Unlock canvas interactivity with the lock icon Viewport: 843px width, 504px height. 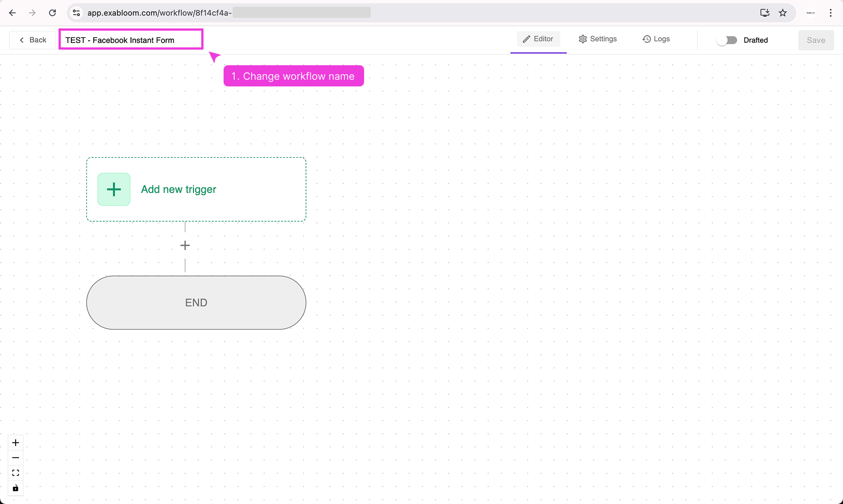[x=16, y=488]
